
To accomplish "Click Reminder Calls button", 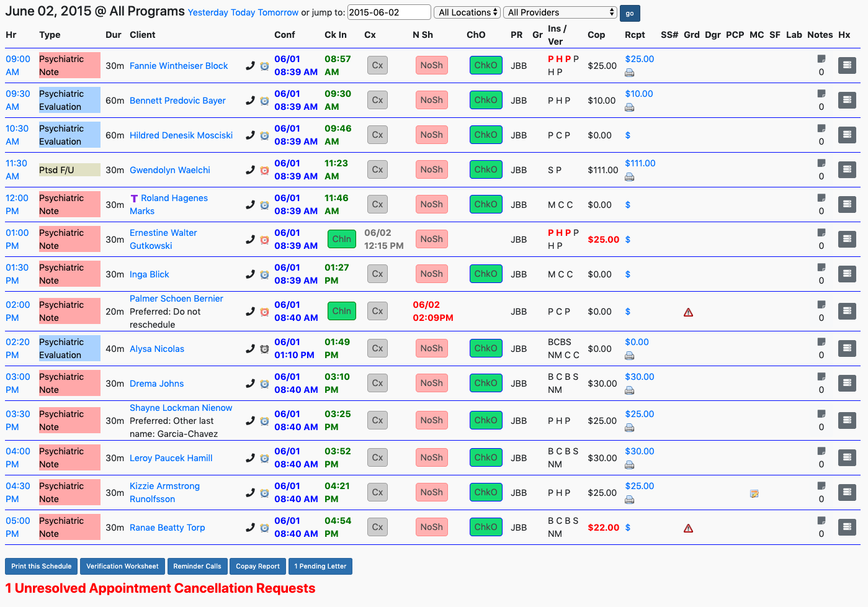I will [197, 566].
